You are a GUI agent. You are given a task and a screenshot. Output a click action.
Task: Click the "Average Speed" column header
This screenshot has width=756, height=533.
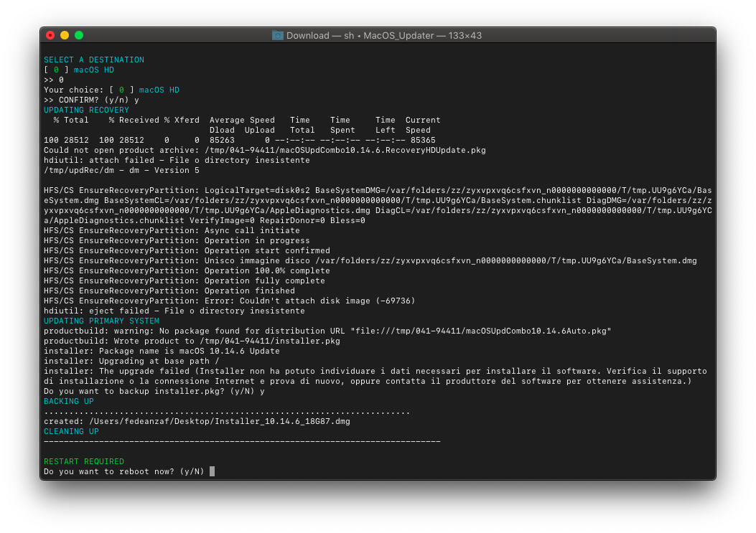pyautogui.click(x=242, y=120)
